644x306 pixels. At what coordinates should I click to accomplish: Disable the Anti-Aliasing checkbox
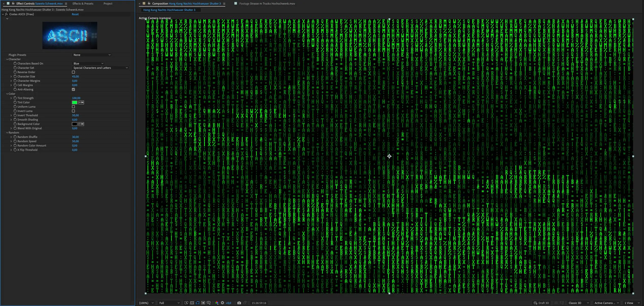[73, 89]
